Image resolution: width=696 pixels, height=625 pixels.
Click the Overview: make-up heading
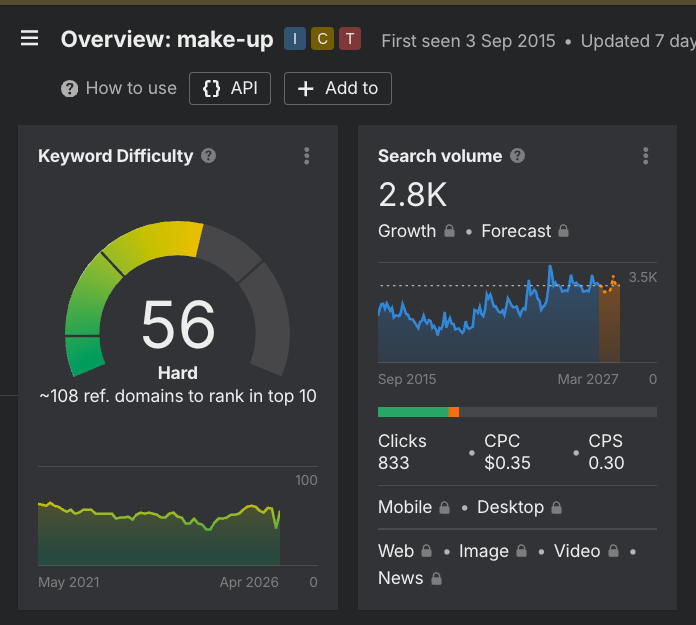pos(167,40)
